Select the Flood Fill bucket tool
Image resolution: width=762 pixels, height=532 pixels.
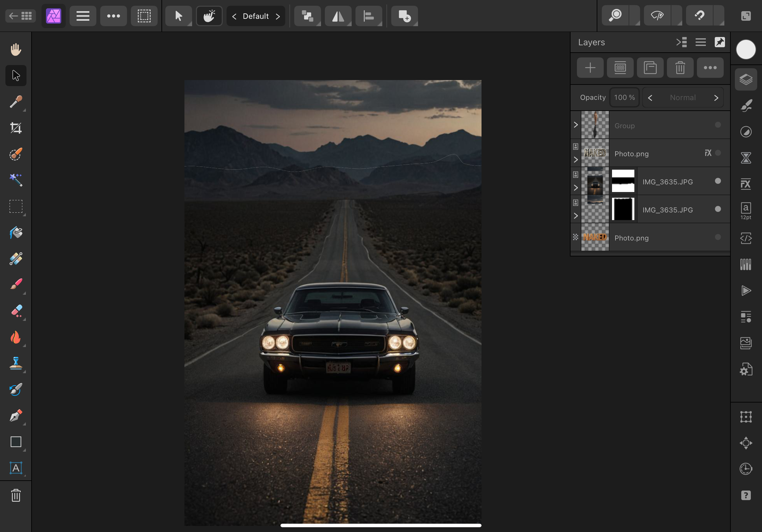pyautogui.click(x=16, y=233)
